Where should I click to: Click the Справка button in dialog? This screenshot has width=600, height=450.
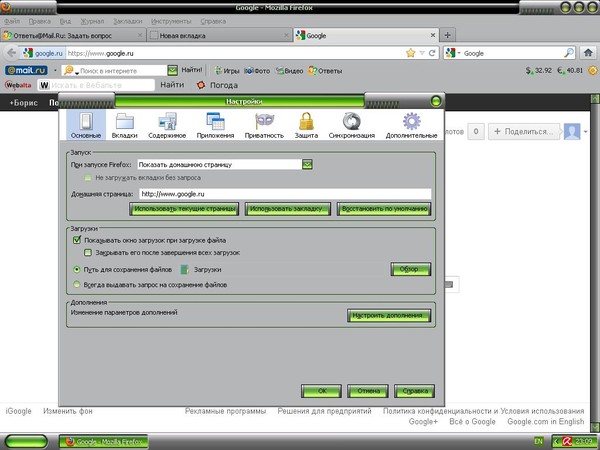click(x=414, y=391)
